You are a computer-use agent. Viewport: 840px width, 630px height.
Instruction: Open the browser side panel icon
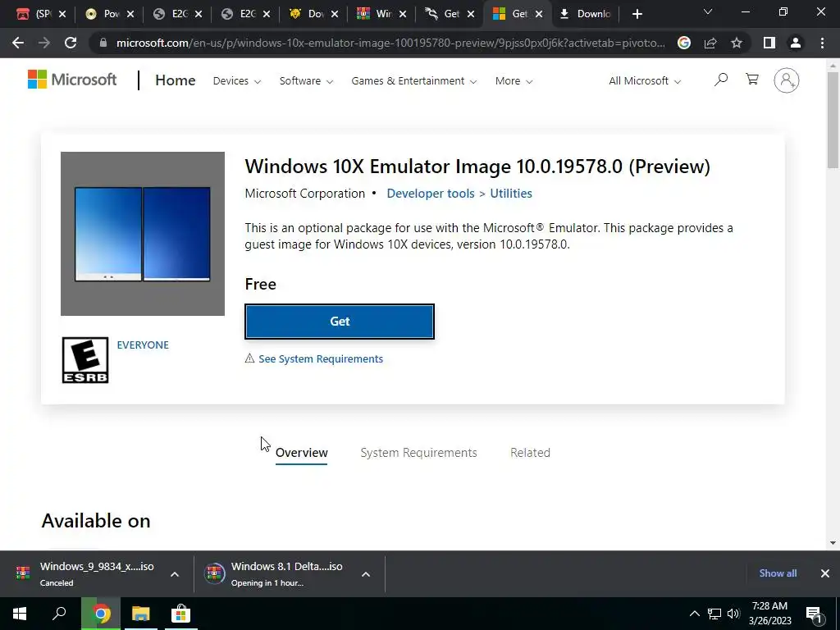769,43
